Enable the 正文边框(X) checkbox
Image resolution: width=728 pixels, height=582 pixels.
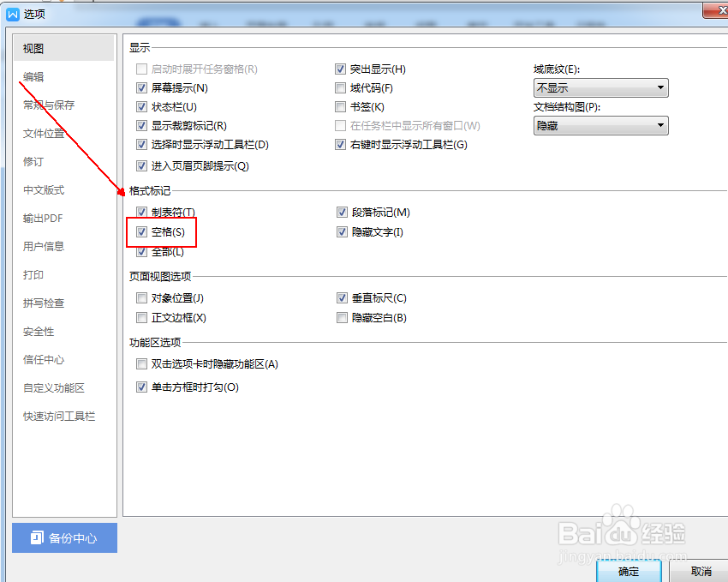[x=141, y=318]
